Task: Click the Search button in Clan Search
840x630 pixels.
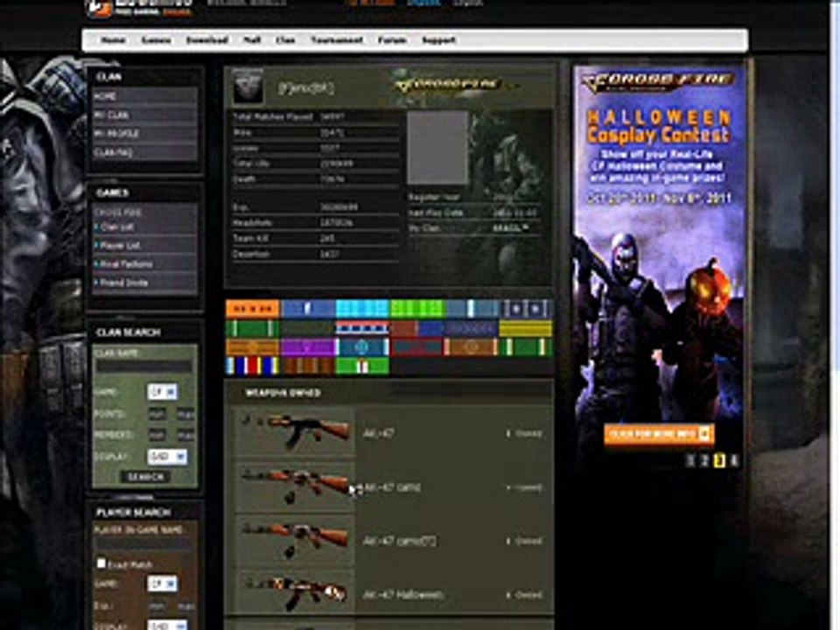Action: [144, 477]
